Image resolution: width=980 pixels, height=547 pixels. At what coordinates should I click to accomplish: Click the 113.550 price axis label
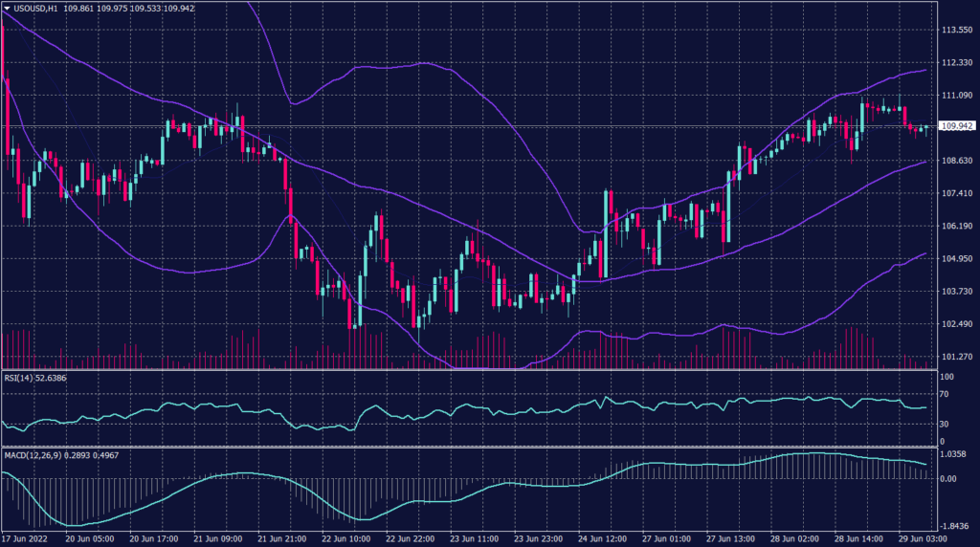pos(956,30)
